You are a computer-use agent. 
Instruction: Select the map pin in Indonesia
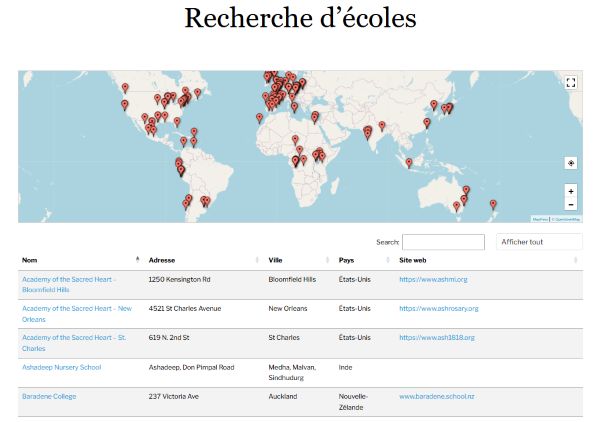coord(408,162)
